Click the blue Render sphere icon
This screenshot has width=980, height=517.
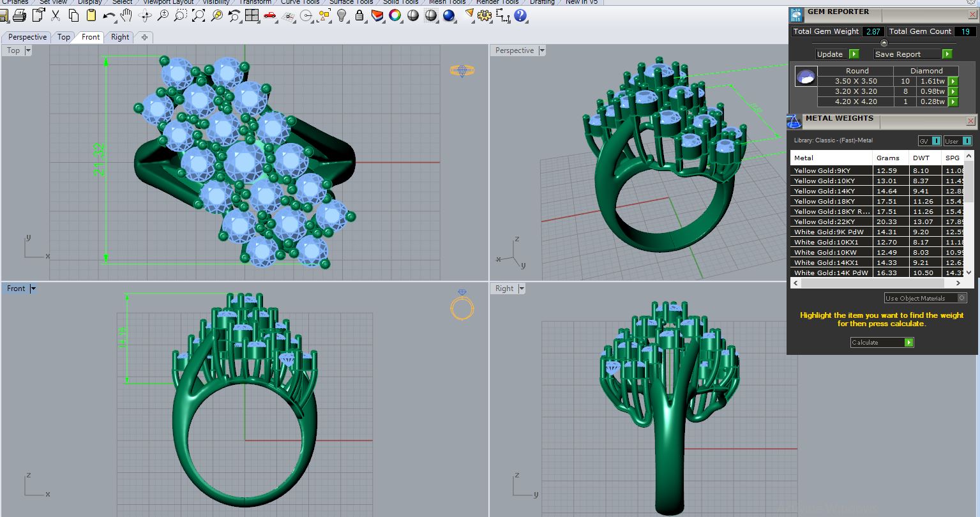pyautogui.click(x=449, y=15)
